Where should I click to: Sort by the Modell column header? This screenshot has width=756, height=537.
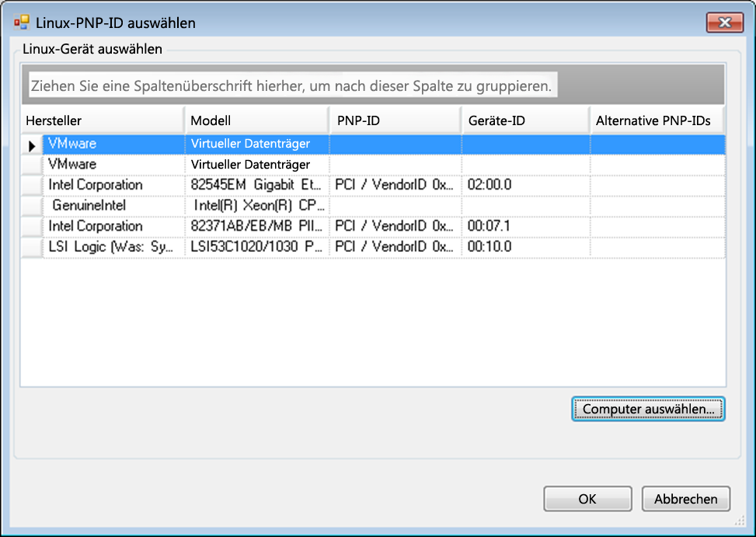pyautogui.click(x=256, y=121)
